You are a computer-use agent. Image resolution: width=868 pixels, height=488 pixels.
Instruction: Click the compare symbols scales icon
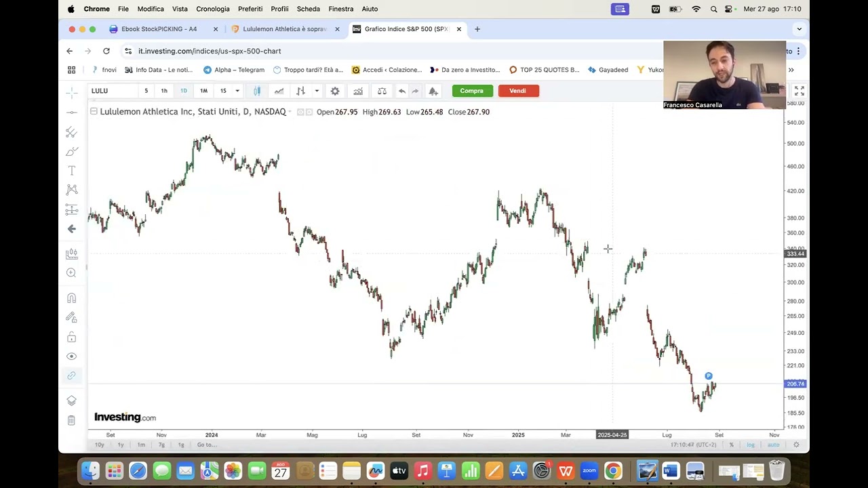[382, 91]
